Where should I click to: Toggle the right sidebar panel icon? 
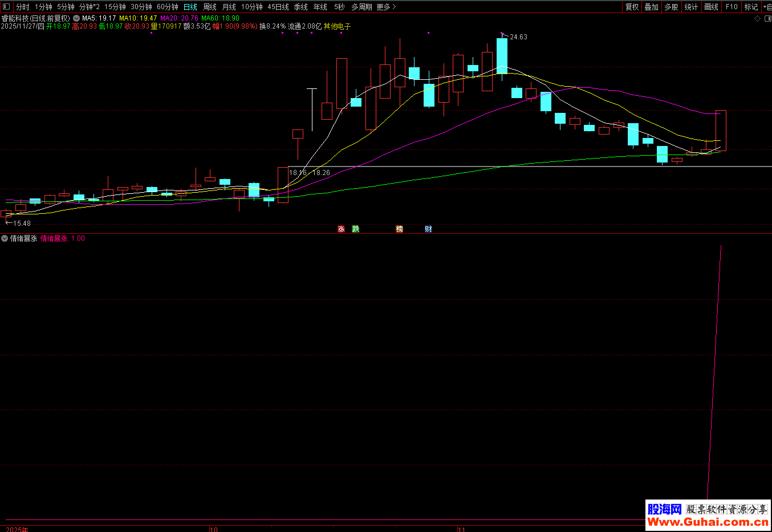click(x=766, y=18)
